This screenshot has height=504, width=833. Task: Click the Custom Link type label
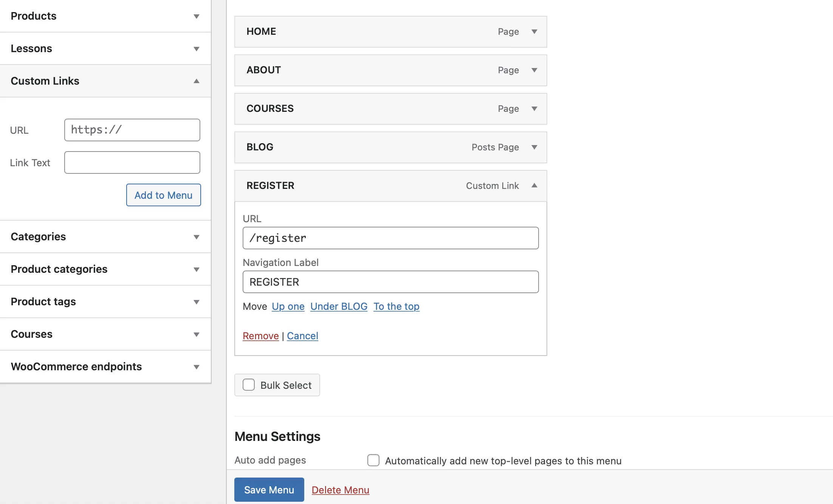tap(492, 186)
